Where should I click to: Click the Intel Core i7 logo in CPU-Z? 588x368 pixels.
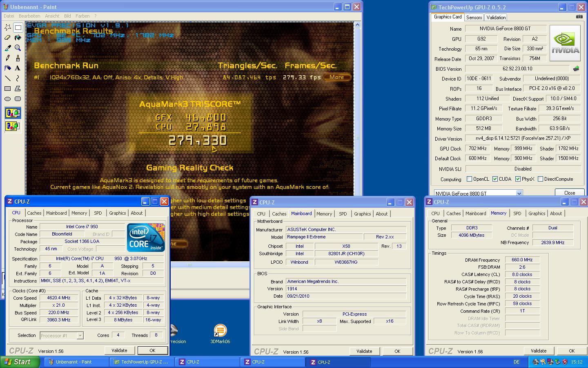(145, 237)
